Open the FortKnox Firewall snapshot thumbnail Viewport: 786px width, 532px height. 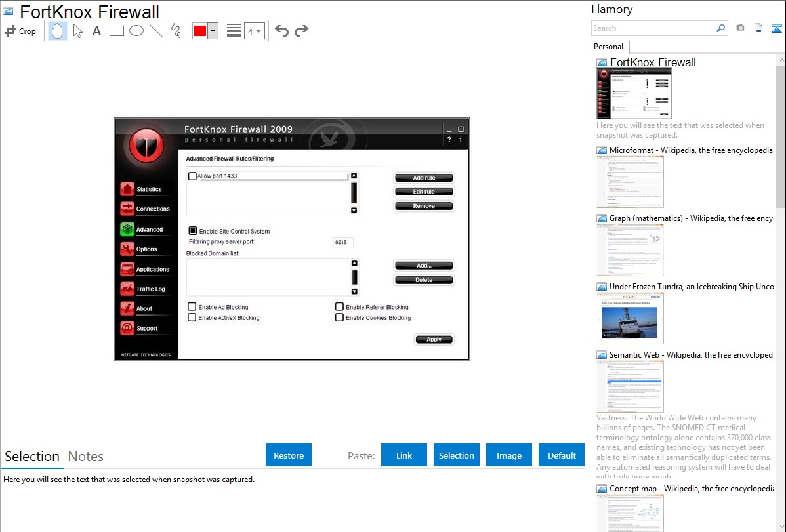(x=634, y=93)
